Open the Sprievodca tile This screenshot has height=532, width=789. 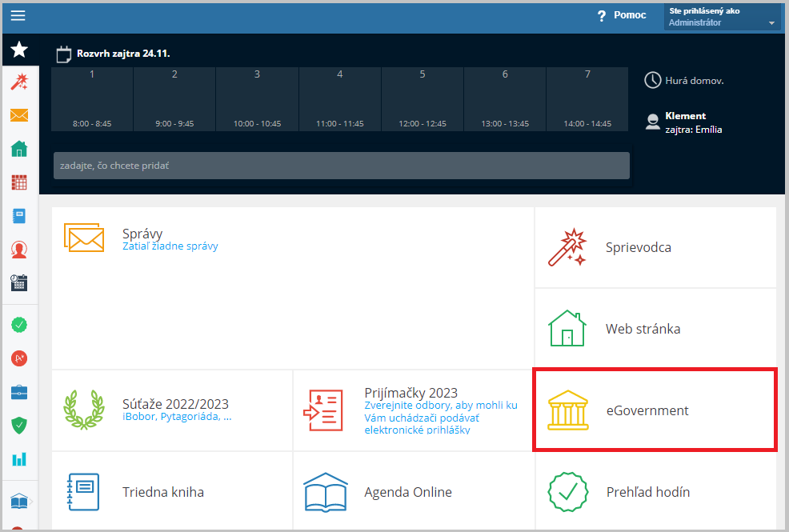coord(655,248)
